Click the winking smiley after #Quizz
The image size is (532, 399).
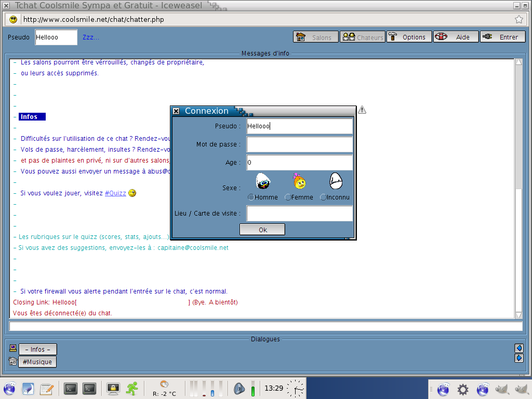[132, 193]
